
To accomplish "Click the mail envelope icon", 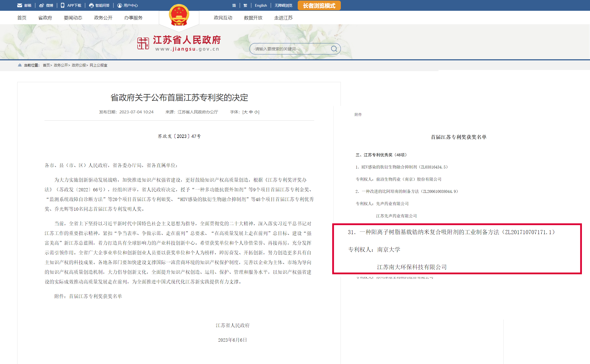I will [20, 5].
